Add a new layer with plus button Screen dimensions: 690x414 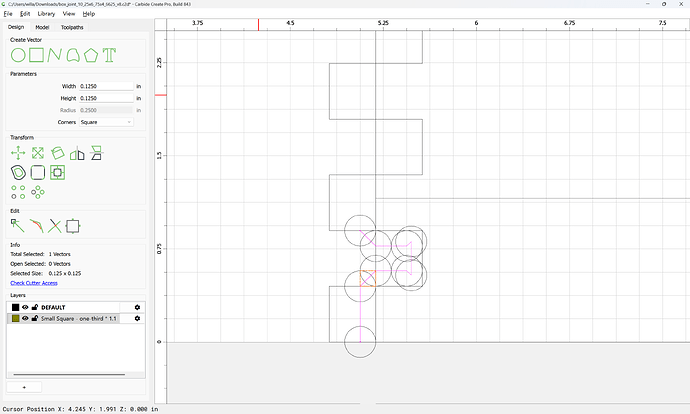pos(24,387)
